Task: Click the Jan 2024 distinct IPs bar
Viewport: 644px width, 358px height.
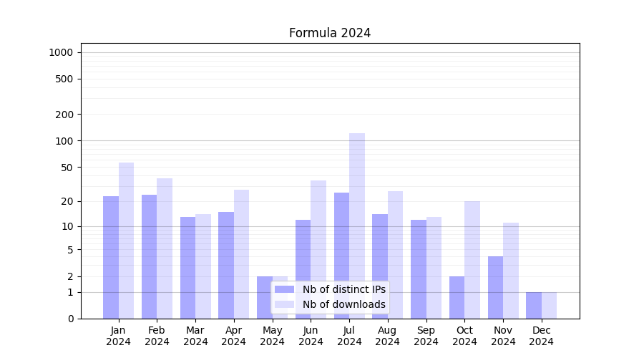Action: pyautogui.click(x=111, y=257)
